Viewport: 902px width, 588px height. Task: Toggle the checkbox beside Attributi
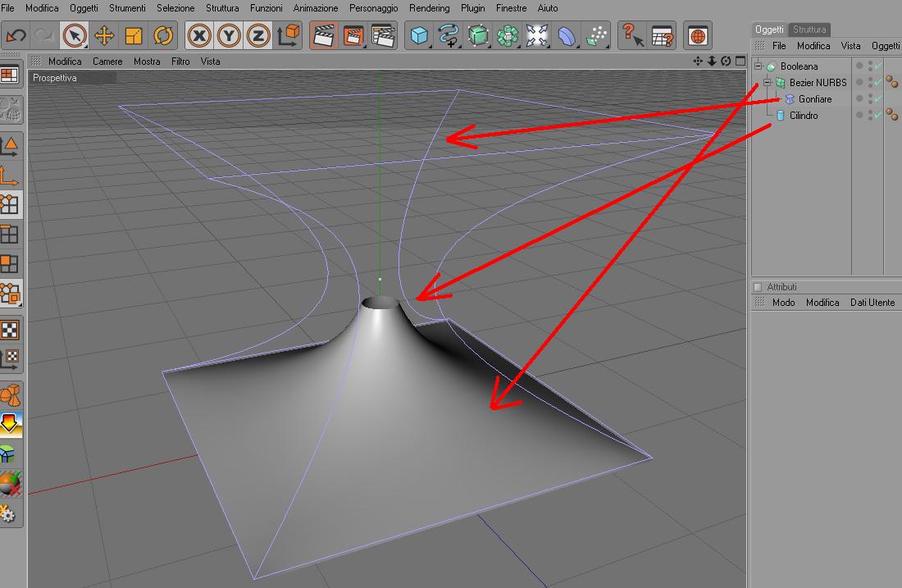click(758, 287)
